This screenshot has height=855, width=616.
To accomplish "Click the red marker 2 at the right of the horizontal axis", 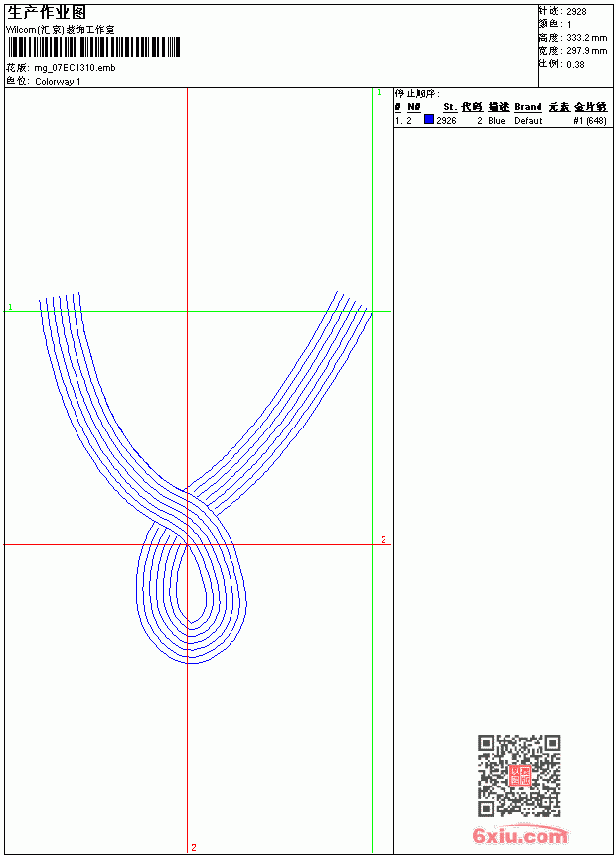I will click(384, 539).
